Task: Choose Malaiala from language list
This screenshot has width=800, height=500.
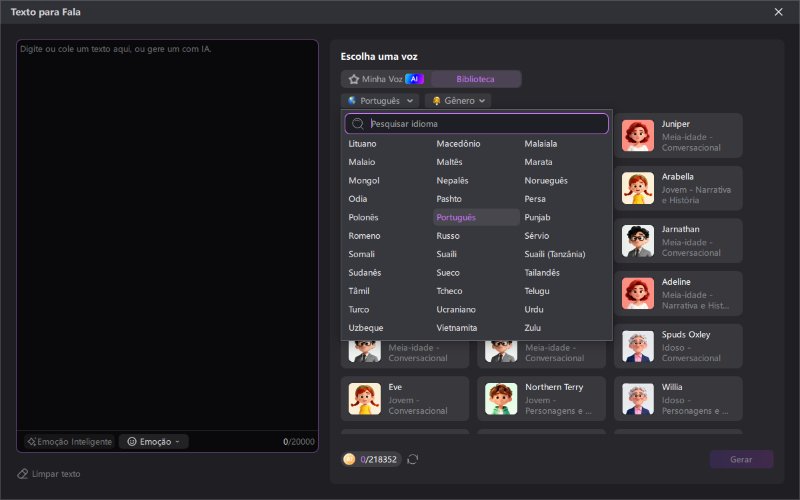Action: pyautogui.click(x=541, y=144)
